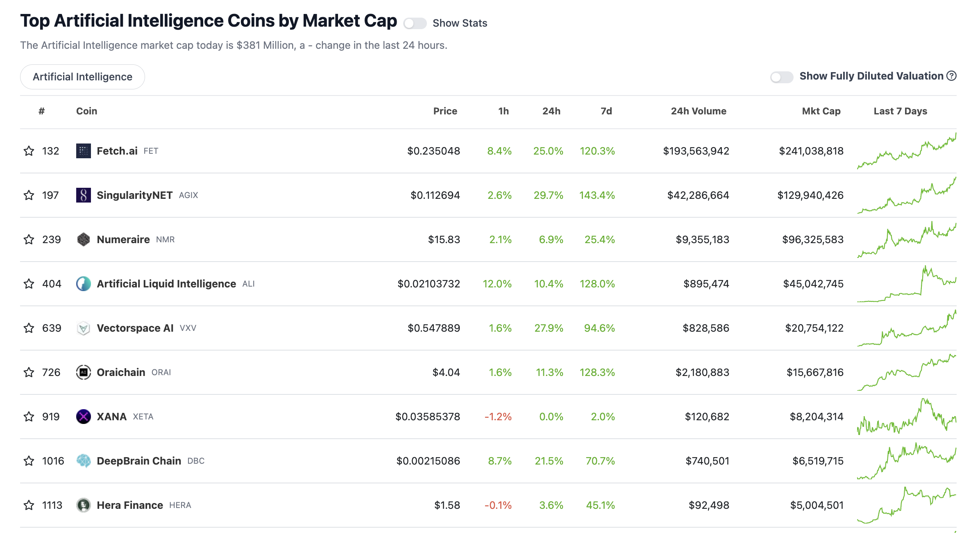Sort by 24h change column

tap(551, 111)
